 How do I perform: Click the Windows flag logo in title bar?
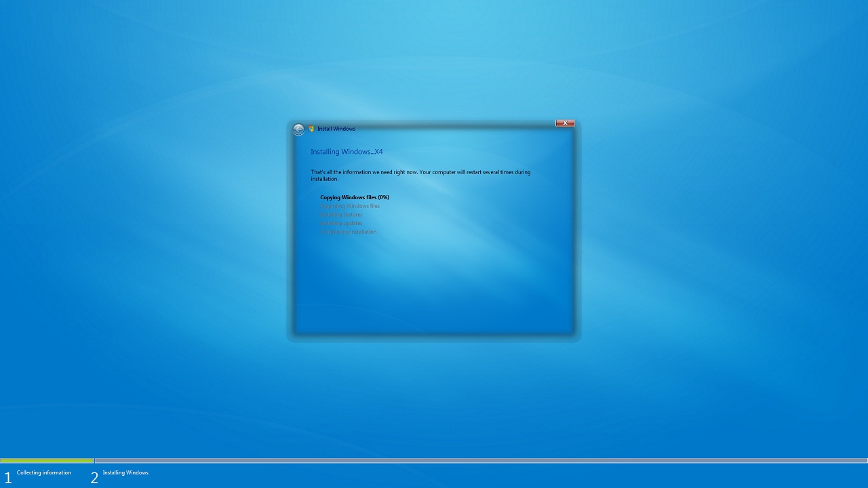click(x=311, y=129)
